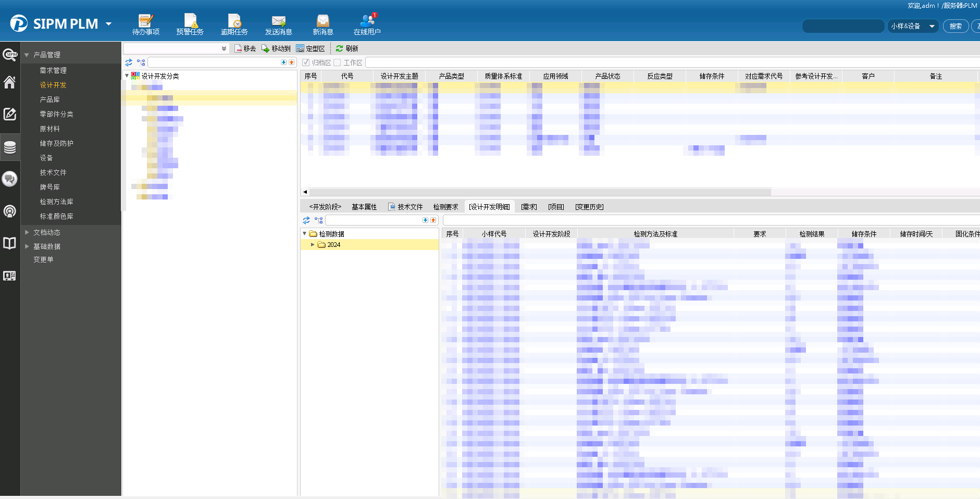Collapse the 设计开发分类 tree root

point(127,76)
